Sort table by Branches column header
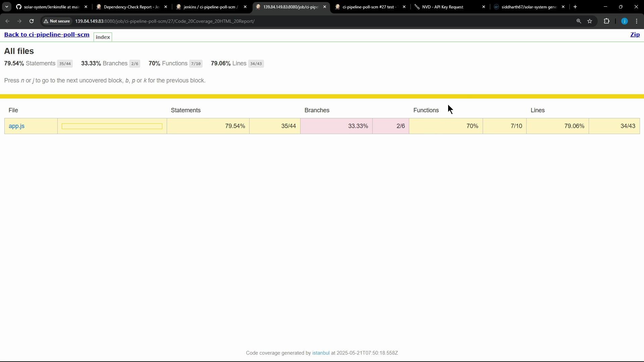644x362 pixels. point(317,110)
